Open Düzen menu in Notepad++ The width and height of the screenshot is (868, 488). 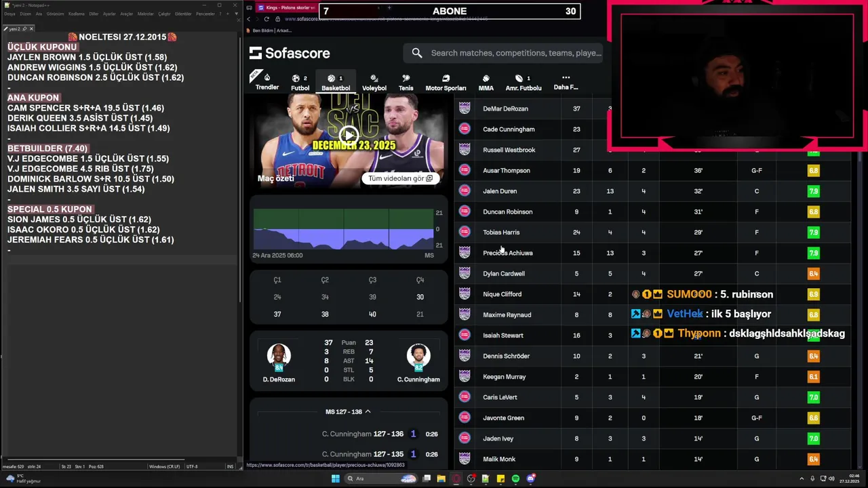pyautogui.click(x=25, y=14)
